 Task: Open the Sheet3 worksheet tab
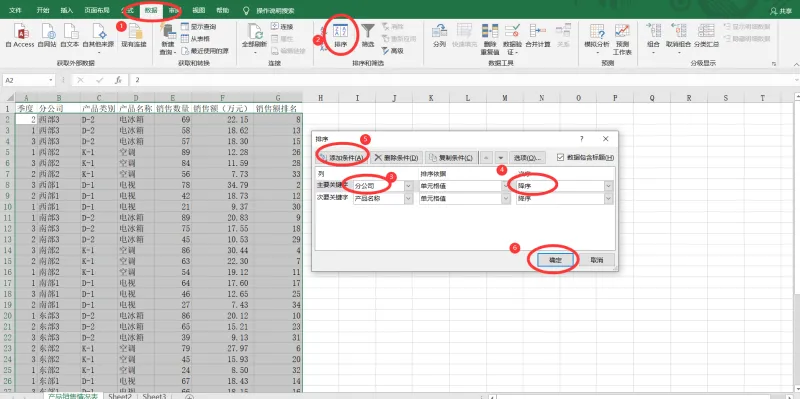tap(155, 395)
